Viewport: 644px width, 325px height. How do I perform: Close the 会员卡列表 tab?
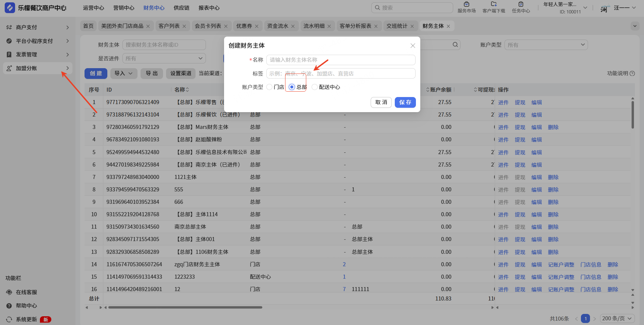coord(226,26)
